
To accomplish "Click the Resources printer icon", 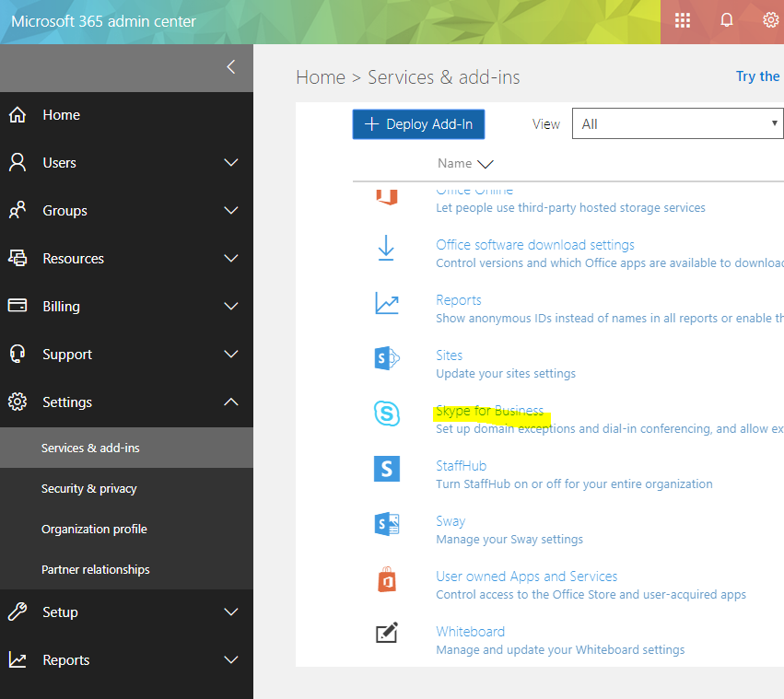I will pyautogui.click(x=18, y=258).
